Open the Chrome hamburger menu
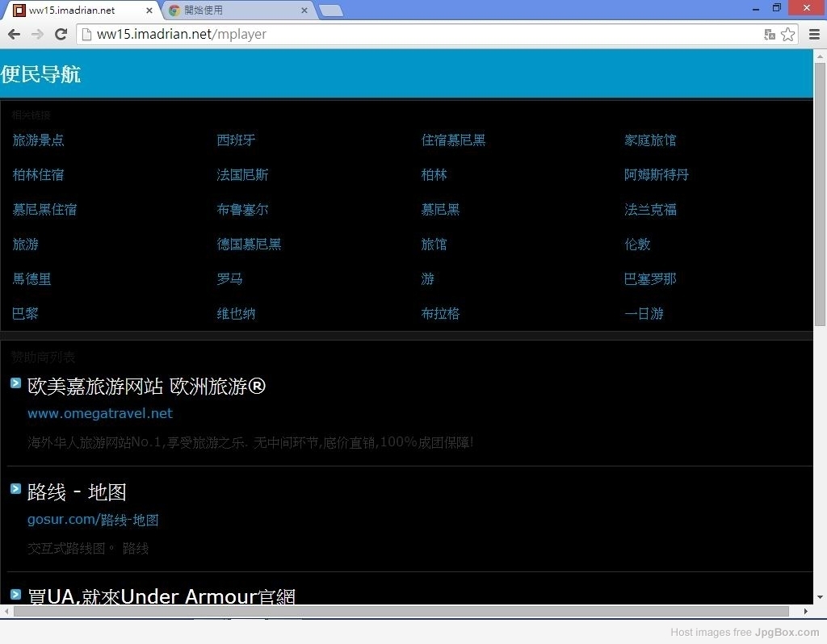The image size is (827, 644). [814, 34]
